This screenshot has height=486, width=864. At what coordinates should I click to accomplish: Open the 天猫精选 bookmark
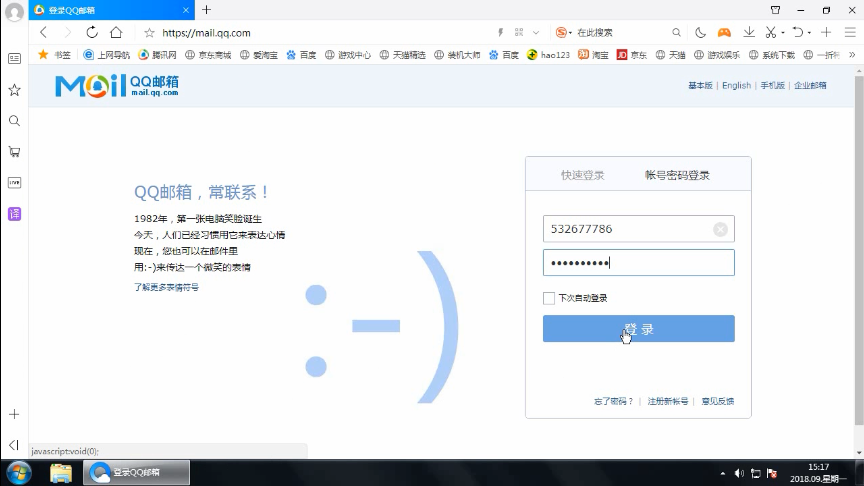tap(402, 55)
